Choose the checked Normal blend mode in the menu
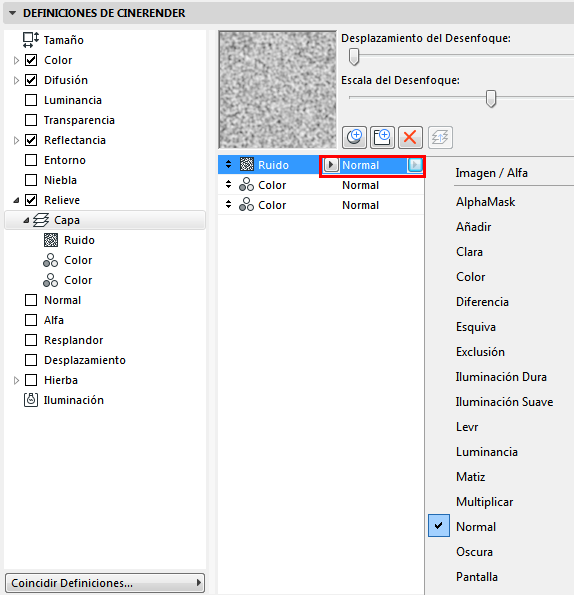574x595 pixels. (476, 527)
